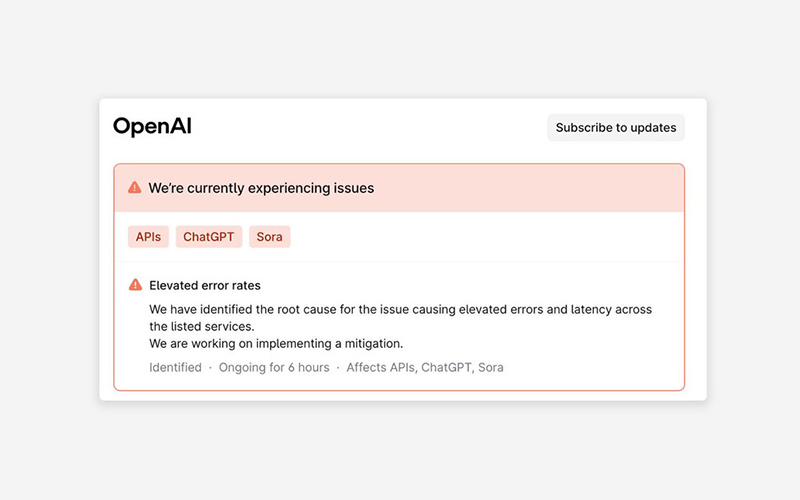Viewport: 800px width, 500px height.
Task: Select the Sora affected-service tag
Action: click(269, 237)
